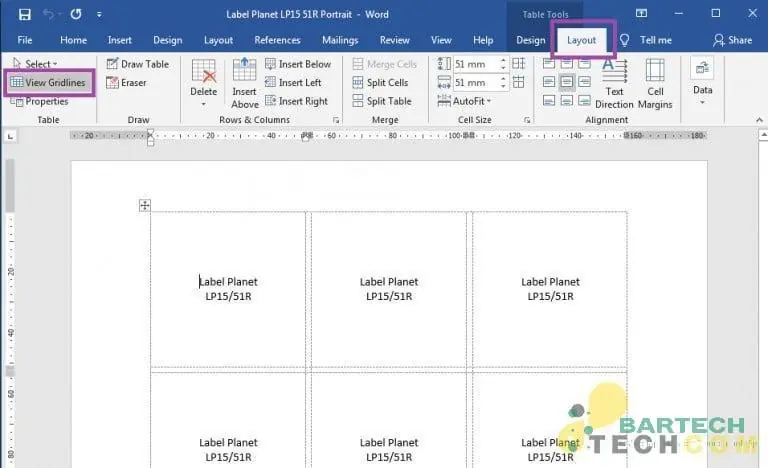The image size is (768, 468).
Task: Activate the Draw Table tool
Action: click(138, 64)
